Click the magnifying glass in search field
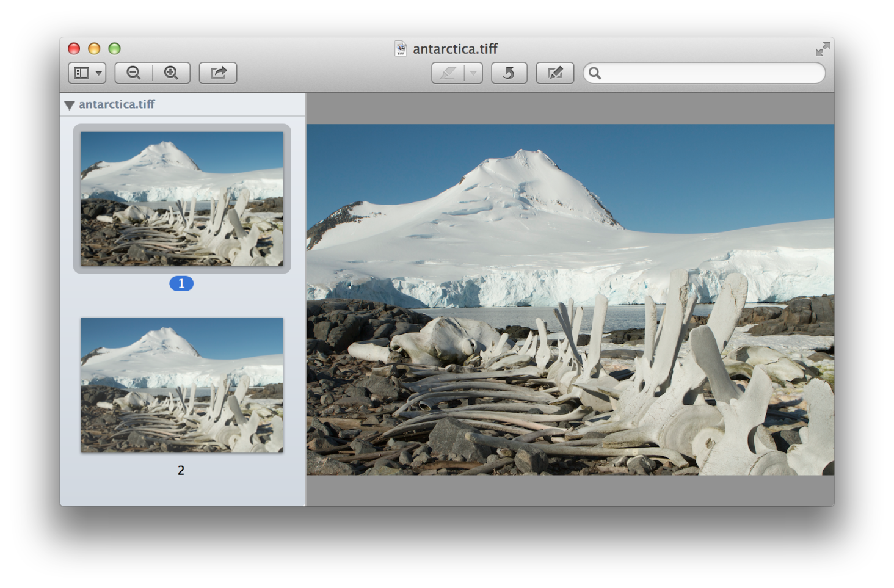Viewport: 894px width, 588px height. 595,73
